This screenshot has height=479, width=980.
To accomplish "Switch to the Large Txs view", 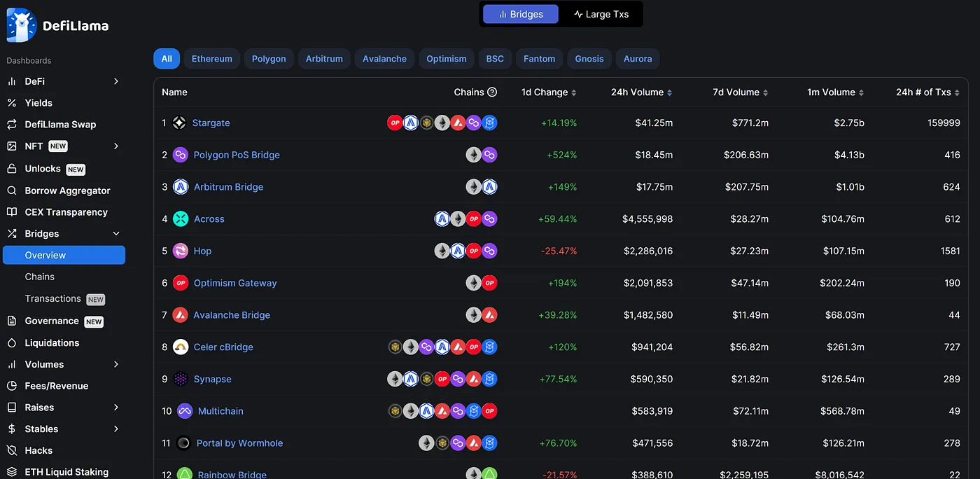I will (x=601, y=14).
